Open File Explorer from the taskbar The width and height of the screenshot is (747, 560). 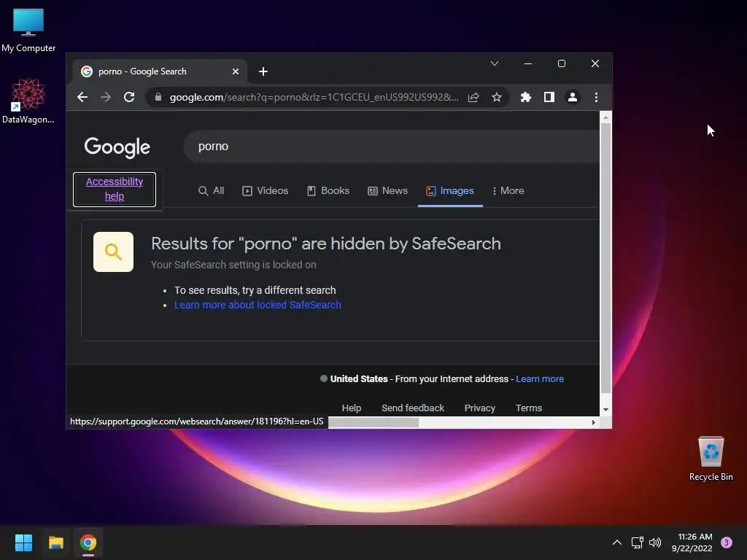(56, 542)
